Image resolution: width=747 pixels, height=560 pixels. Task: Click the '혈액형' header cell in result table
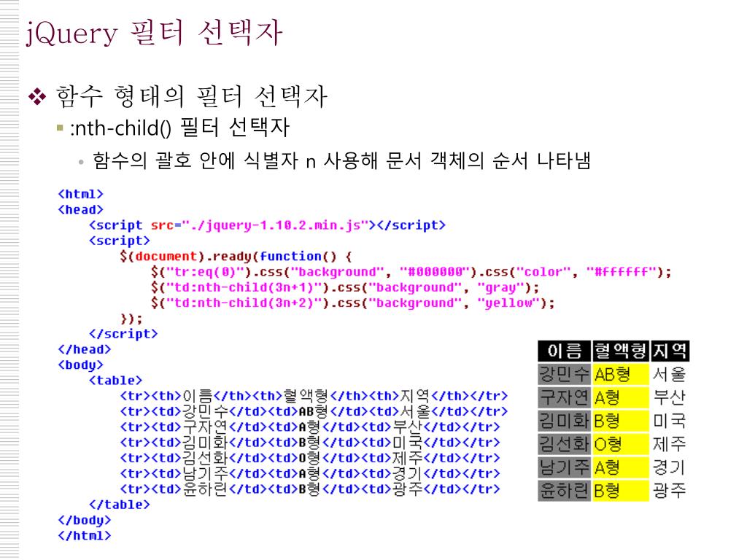[621, 351]
